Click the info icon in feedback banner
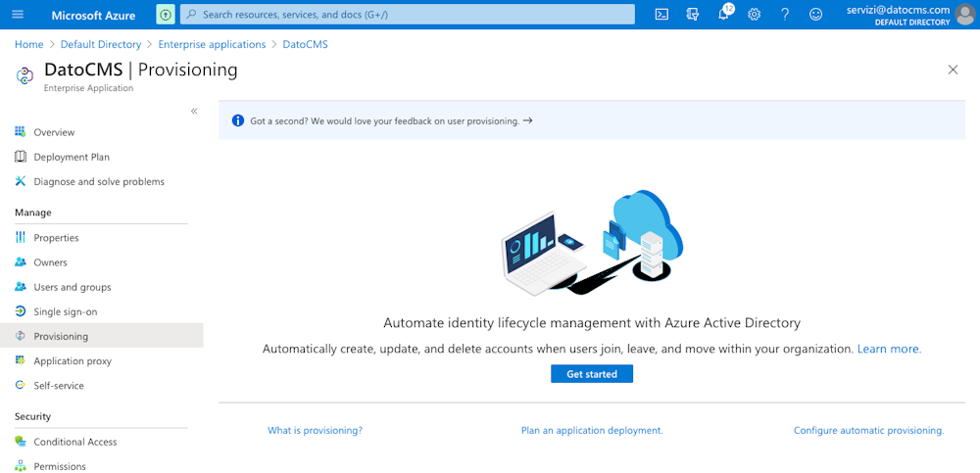This screenshot has height=473, width=980. pos(238,120)
